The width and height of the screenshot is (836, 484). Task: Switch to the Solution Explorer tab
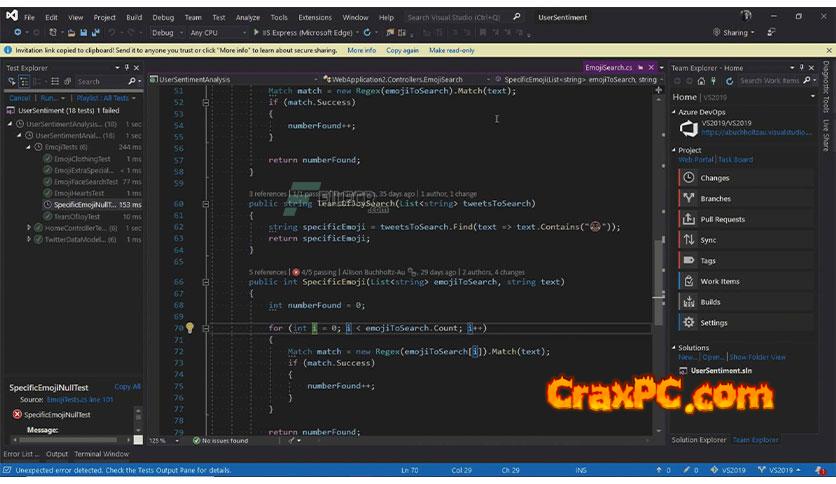coord(699,440)
